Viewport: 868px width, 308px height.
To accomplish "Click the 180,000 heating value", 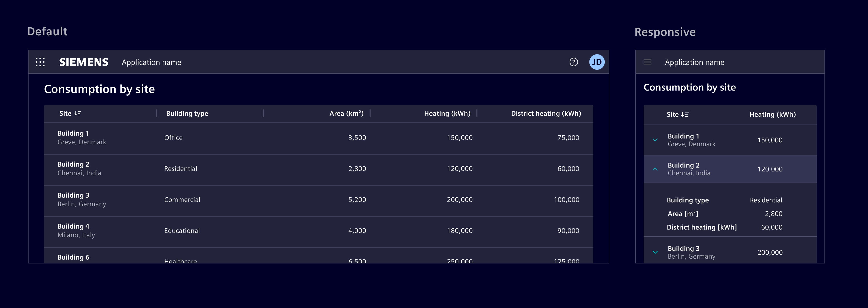I will click(x=460, y=231).
